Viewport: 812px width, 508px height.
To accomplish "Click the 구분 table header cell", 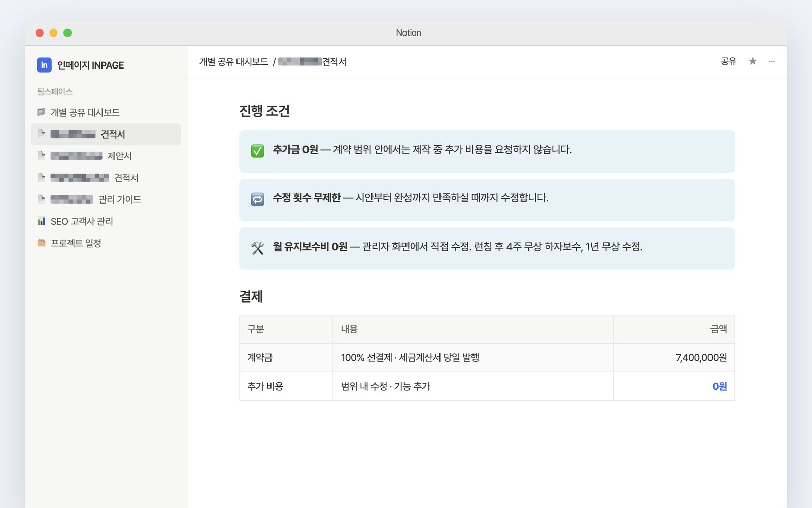I will point(286,329).
